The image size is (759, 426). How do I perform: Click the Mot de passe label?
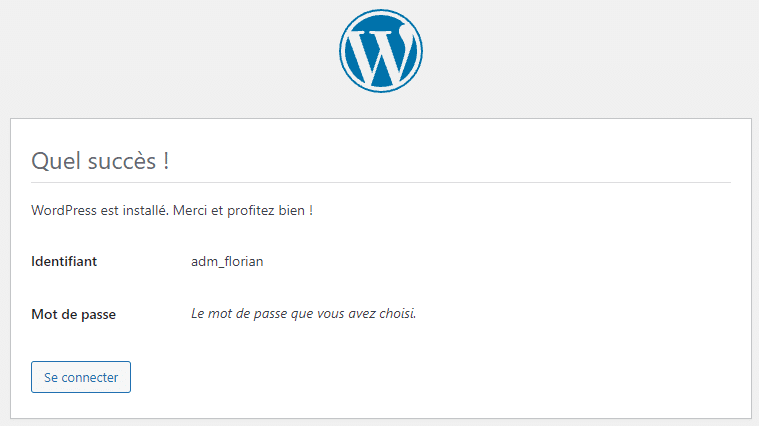tap(73, 314)
